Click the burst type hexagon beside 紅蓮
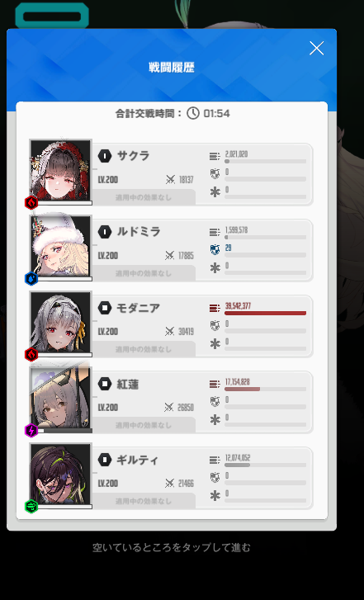Image resolution: width=364 pixels, height=600 pixels. pos(105,384)
